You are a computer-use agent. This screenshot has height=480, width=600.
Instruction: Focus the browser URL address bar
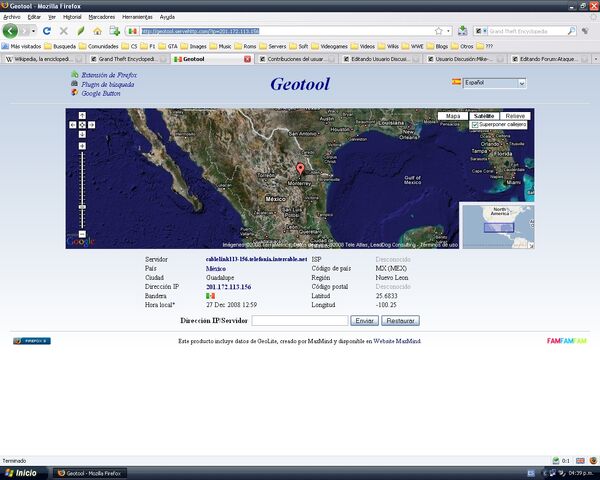pos(287,31)
